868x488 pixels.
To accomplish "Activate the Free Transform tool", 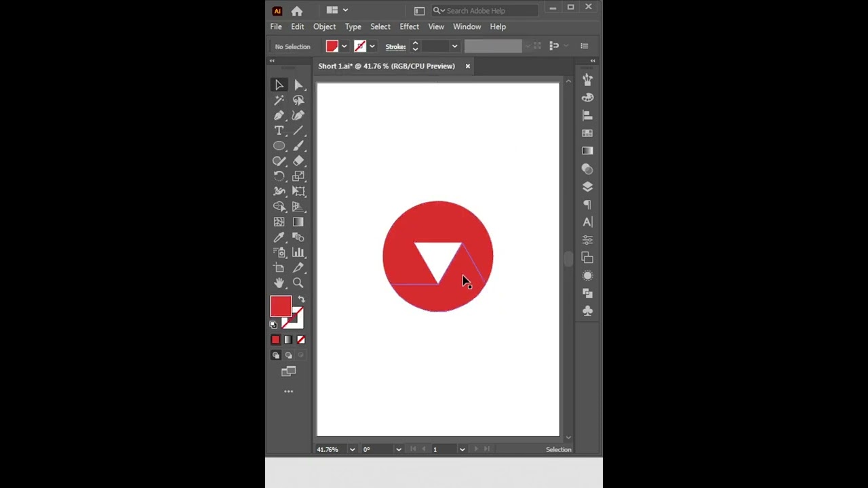I will click(x=298, y=191).
